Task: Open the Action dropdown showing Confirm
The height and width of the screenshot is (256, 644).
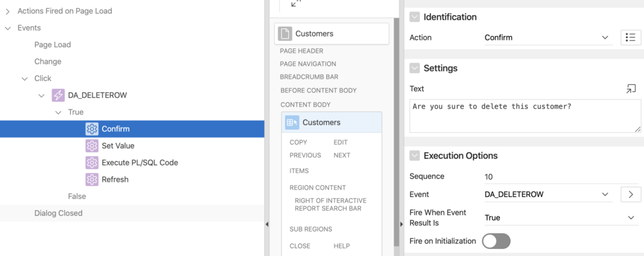Action: tap(548, 37)
